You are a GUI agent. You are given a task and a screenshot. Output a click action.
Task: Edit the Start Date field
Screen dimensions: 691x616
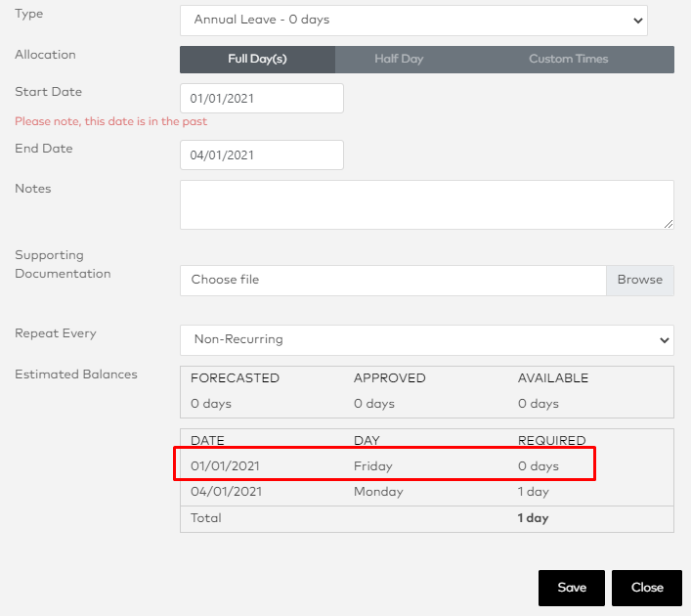click(262, 99)
